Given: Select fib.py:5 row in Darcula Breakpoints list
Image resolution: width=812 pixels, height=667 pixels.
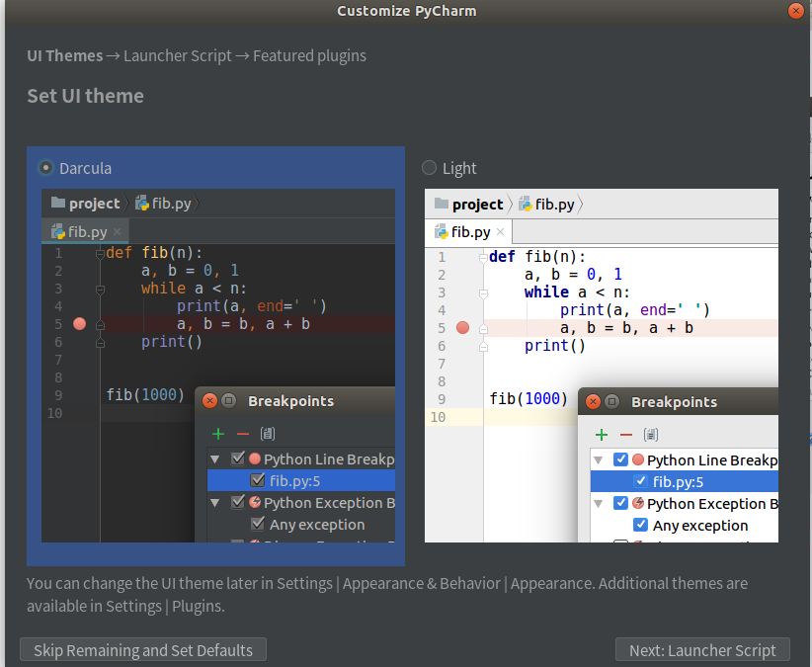Looking at the screenshot, I should point(301,480).
